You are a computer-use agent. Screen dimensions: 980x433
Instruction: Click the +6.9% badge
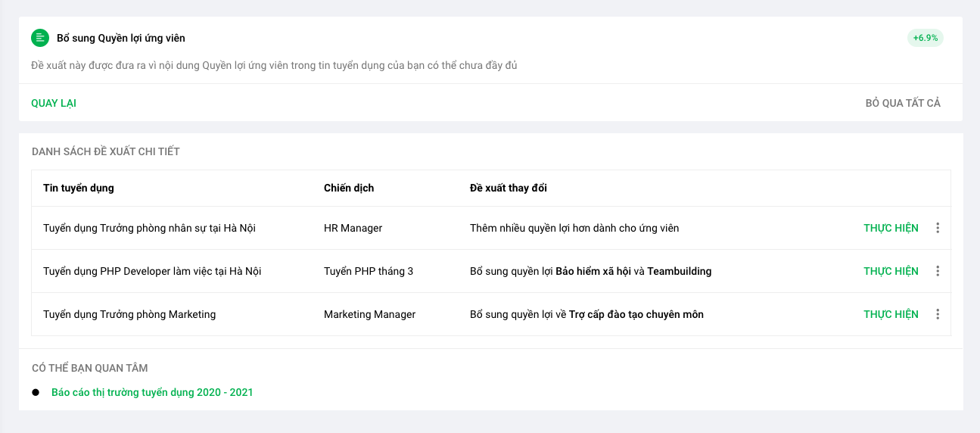click(x=926, y=38)
